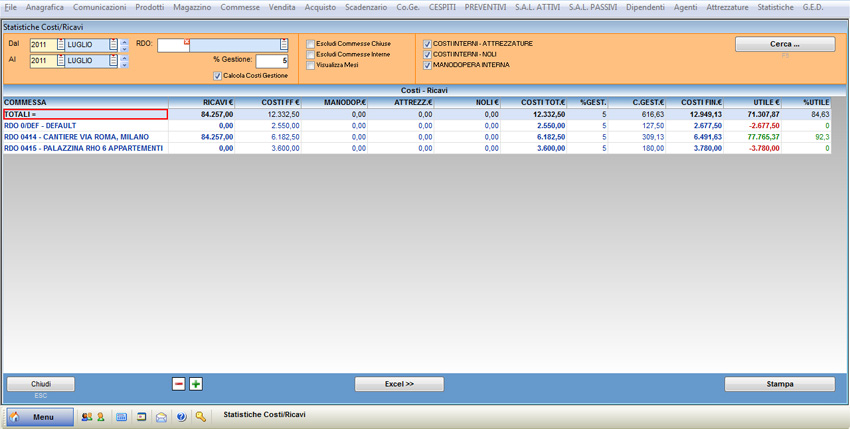
Task: Click the blue help question mark icon
Action: click(x=181, y=417)
